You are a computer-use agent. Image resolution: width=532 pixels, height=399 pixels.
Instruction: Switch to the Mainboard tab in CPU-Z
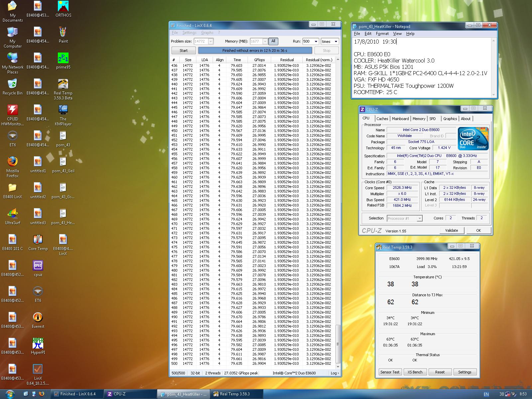click(400, 119)
